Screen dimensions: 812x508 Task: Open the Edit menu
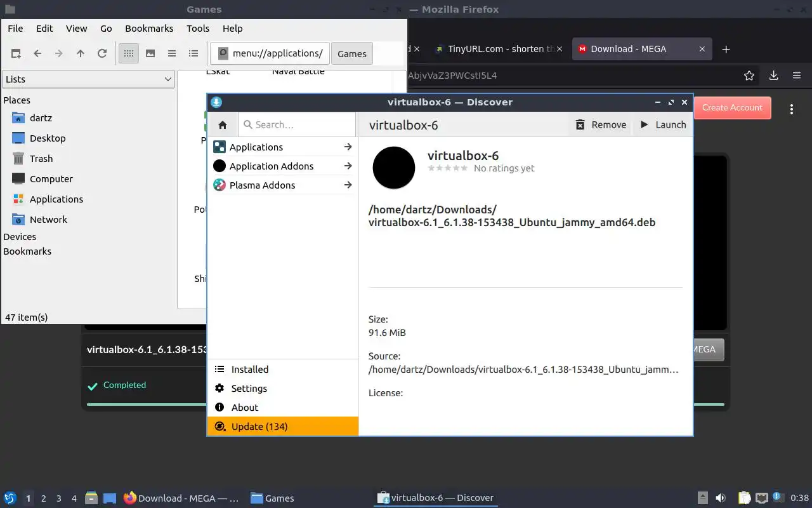tap(44, 28)
